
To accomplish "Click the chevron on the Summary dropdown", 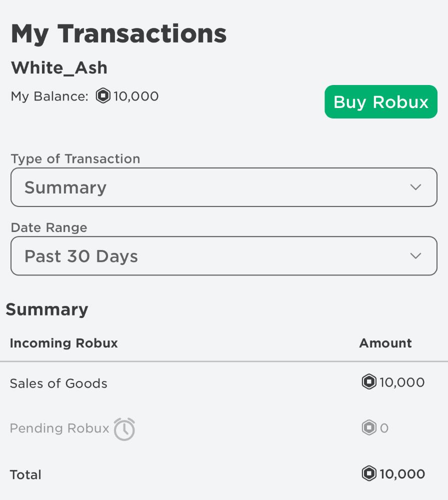I will pyautogui.click(x=415, y=187).
